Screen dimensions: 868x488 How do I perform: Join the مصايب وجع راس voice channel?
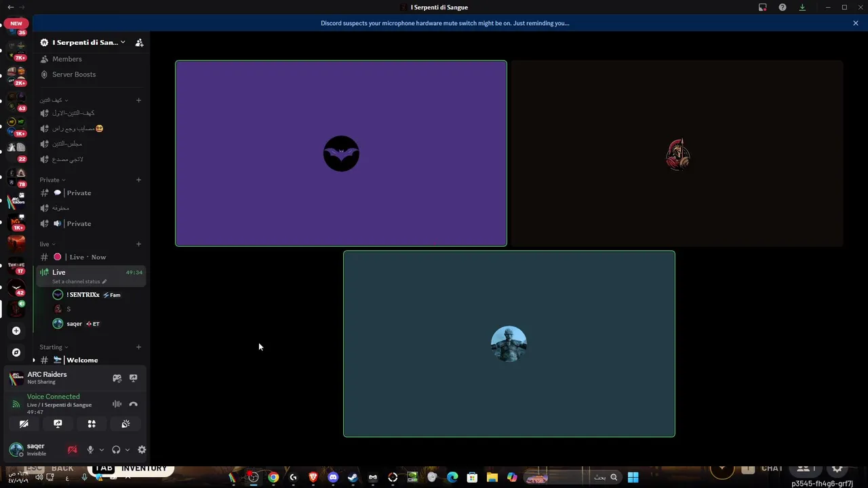click(91, 128)
